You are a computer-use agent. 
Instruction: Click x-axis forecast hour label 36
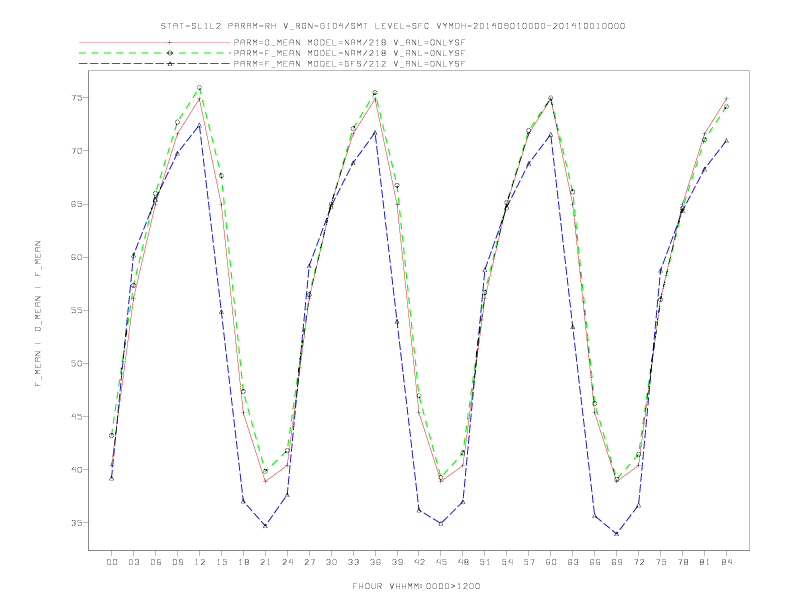tap(375, 562)
